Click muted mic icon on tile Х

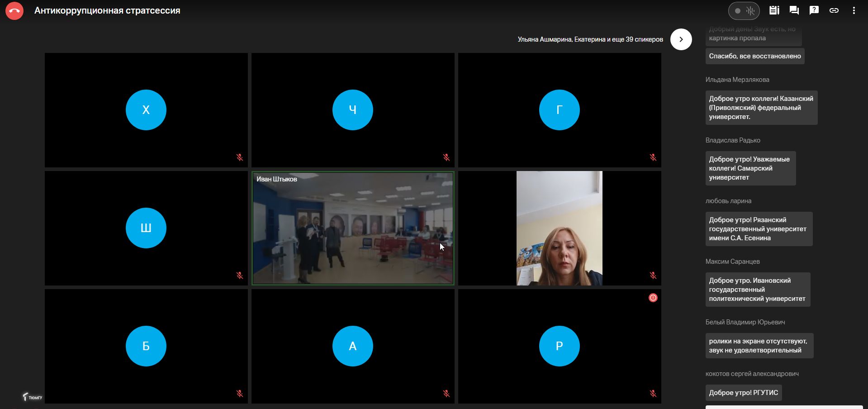pyautogui.click(x=240, y=157)
